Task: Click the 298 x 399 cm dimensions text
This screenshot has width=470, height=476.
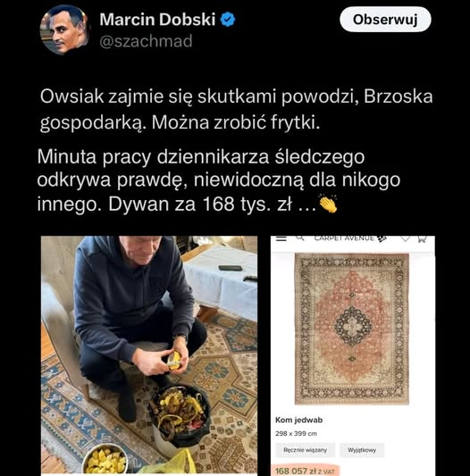Action: click(x=296, y=433)
